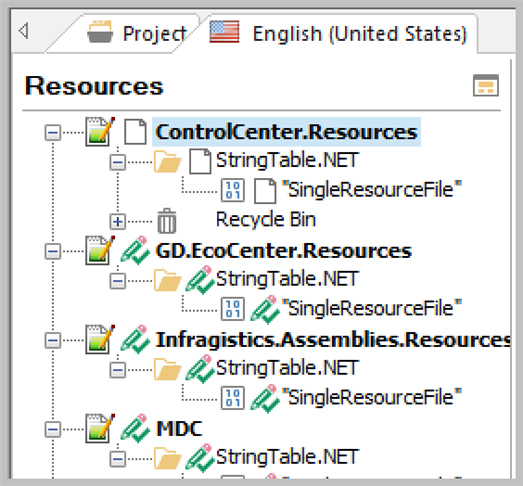
Task: Select "SingleResourceFile" under ControlCenter.Resources
Action: click(x=372, y=190)
